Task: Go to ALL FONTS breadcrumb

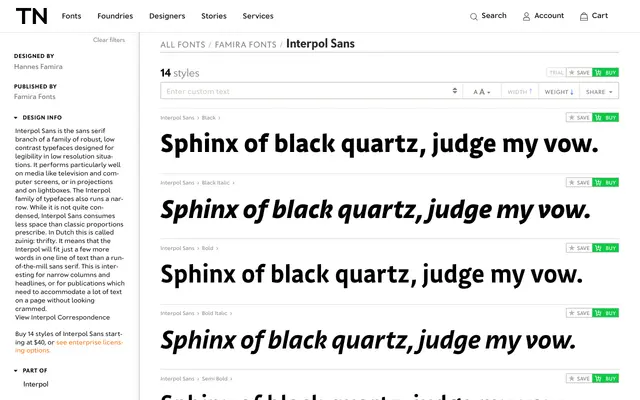Action: coord(182,44)
